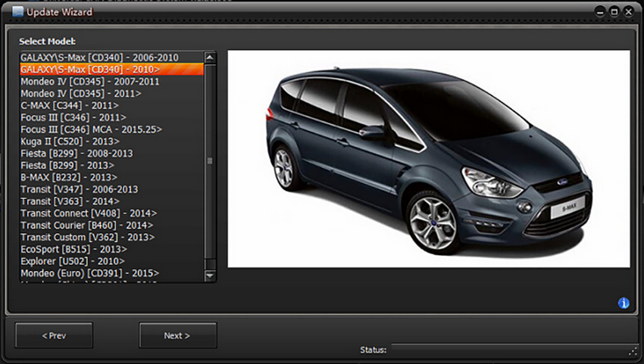Click the model list's down arrow button
Image resolution: width=644 pixels, height=364 pixels.
210,275
